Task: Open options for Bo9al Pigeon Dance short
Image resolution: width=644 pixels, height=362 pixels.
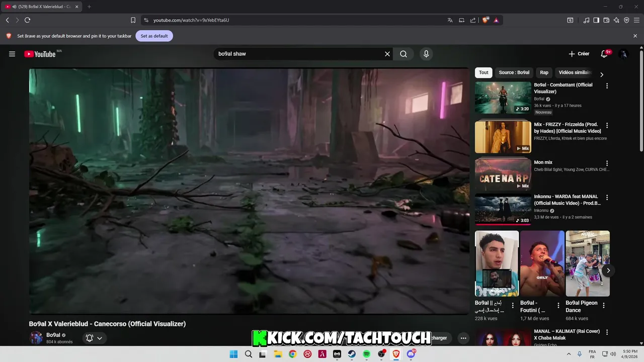Action: (x=603, y=305)
